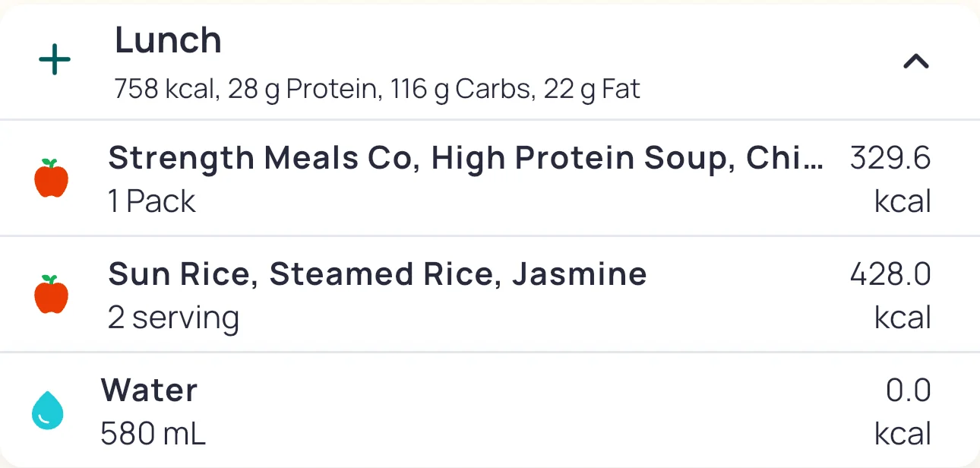Image resolution: width=980 pixels, height=468 pixels.
Task: Open the Strength Meals Co soup entry
Action: (465, 158)
